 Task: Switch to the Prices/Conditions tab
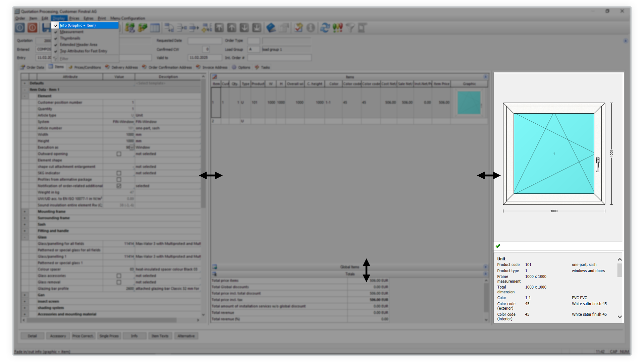pos(85,67)
